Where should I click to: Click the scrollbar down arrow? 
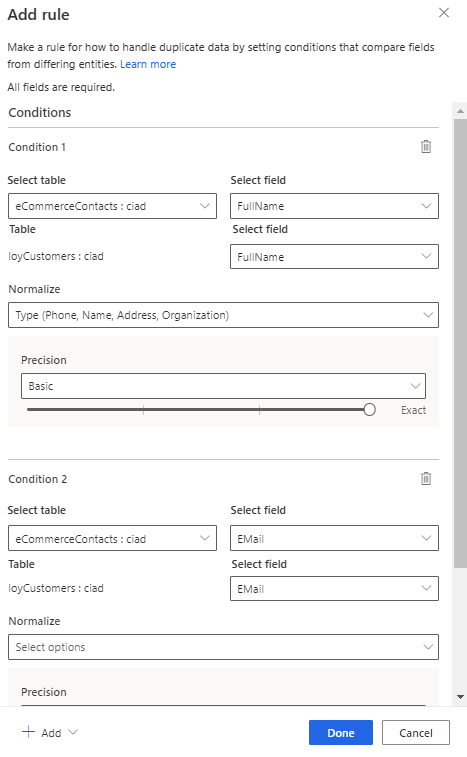460,697
